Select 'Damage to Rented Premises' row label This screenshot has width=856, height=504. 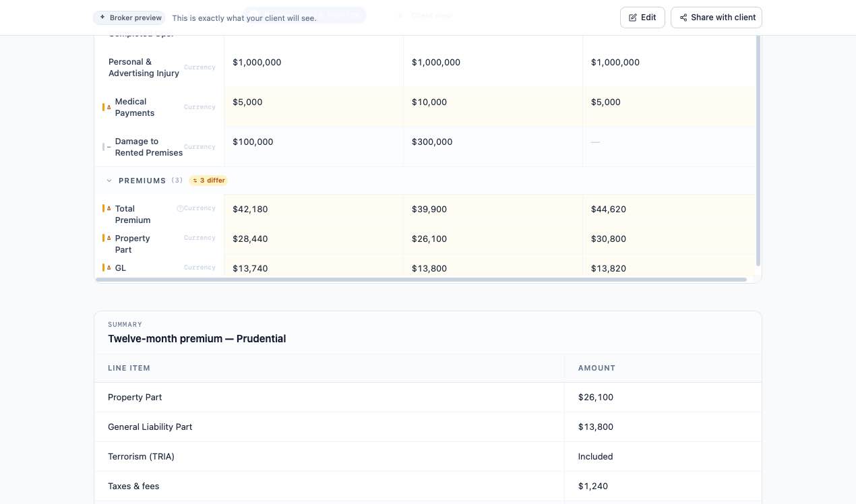(x=149, y=147)
